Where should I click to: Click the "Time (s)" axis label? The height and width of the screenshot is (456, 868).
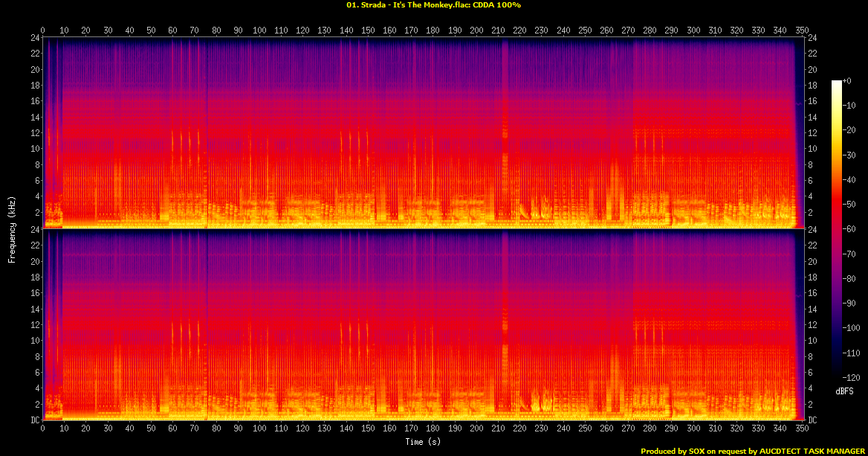tap(422, 442)
